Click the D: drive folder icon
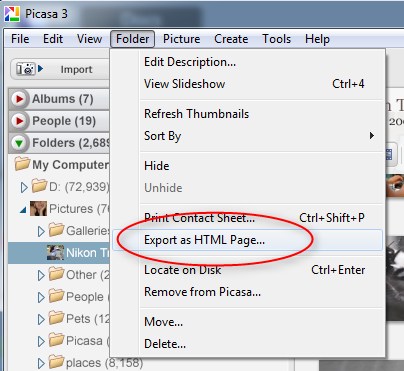Image resolution: width=404 pixels, height=371 pixels. coord(39,186)
